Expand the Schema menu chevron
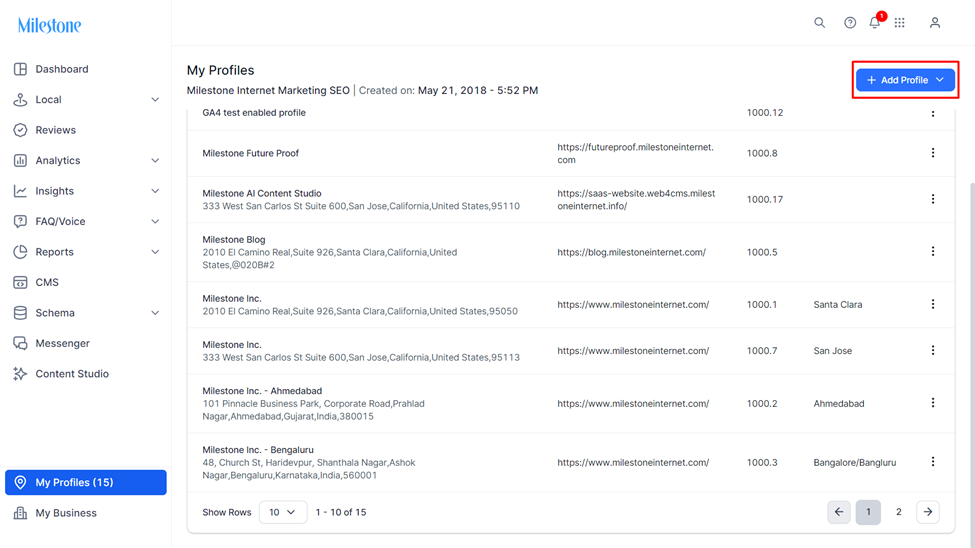This screenshot has height=548, width=975. click(x=155, y=313)
